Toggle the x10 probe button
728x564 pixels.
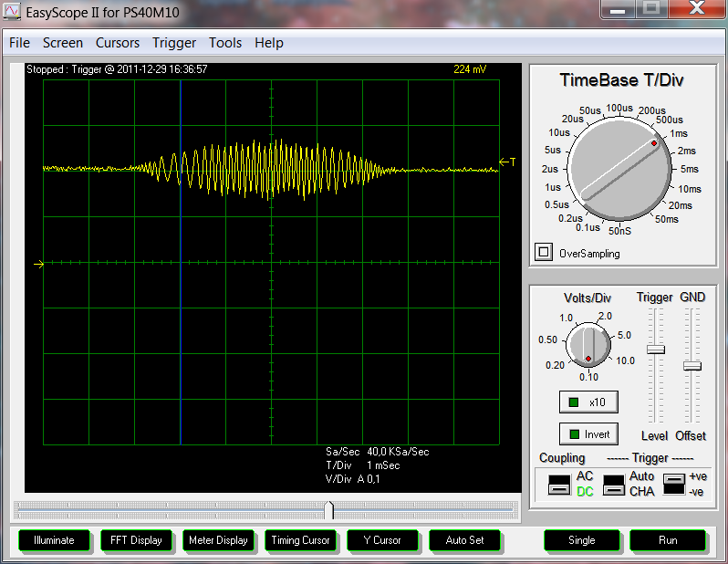click(x=588, y=402)
